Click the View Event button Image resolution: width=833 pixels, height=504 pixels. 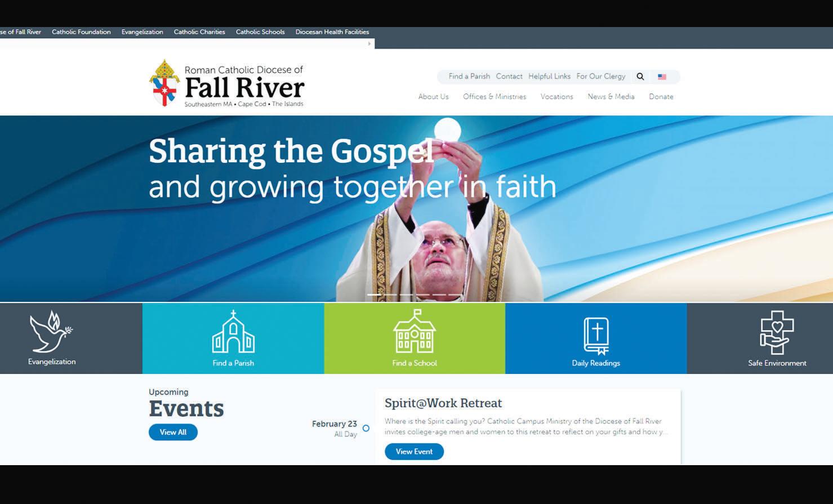click(414, 452)
